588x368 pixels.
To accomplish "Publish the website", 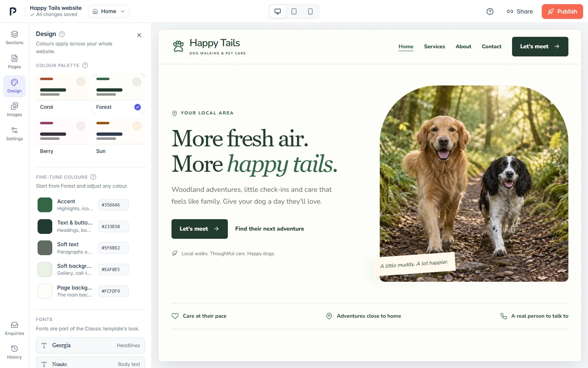I will coord(562,11).
